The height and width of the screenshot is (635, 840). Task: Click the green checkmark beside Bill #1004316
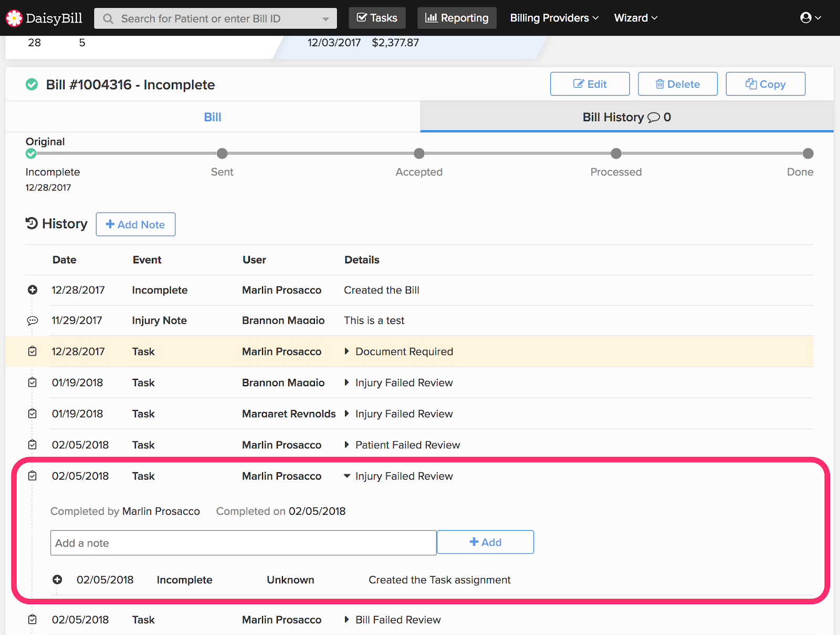pyautogui.click(x=32, y=84)
